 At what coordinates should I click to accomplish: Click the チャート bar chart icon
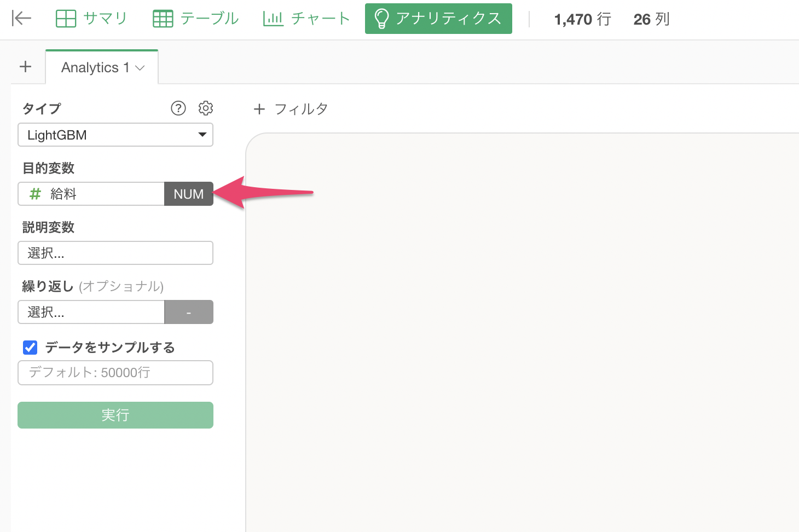point(273,19)
